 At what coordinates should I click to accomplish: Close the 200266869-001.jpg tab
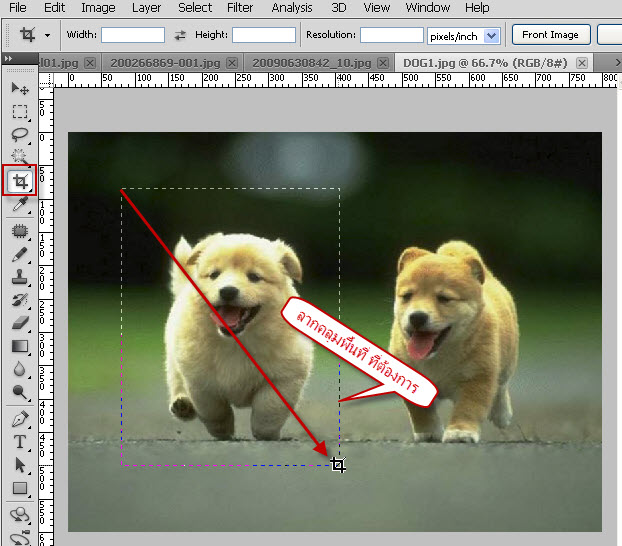[232, 63]
